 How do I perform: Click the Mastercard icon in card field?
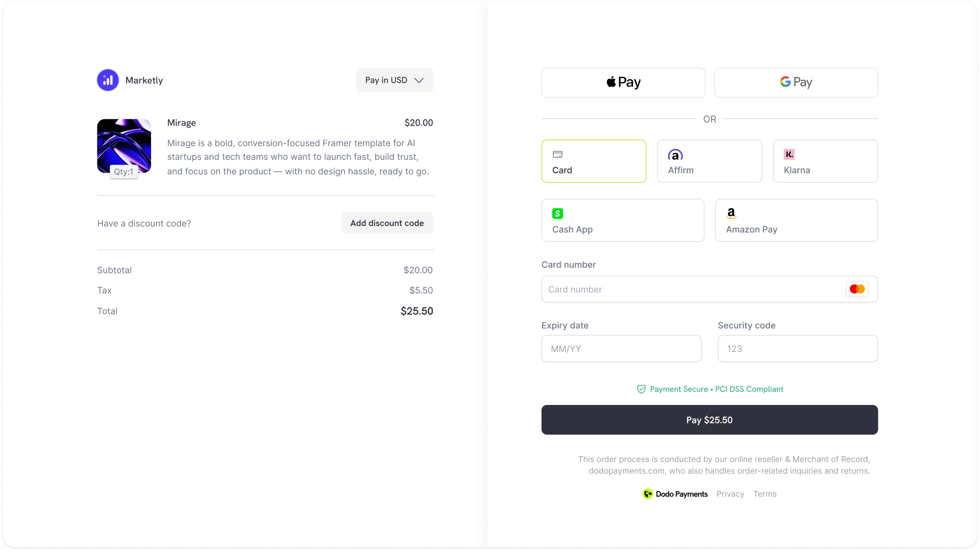[857, 289]
